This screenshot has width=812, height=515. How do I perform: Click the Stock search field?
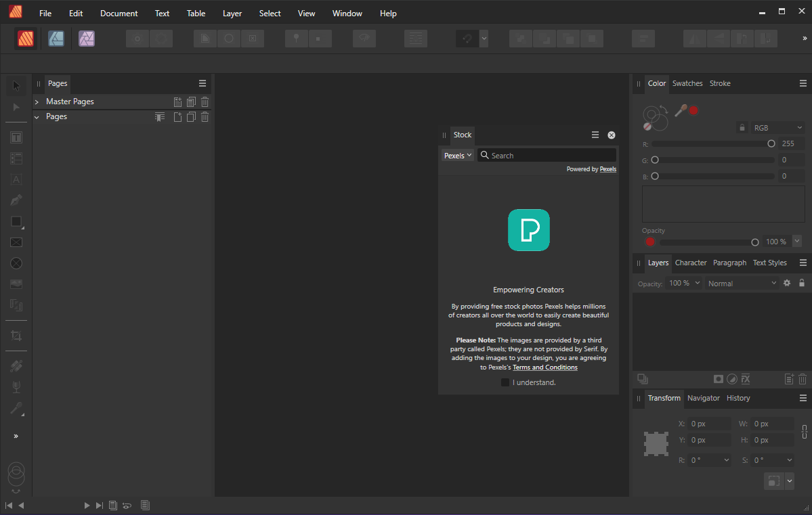click(547, 155)
